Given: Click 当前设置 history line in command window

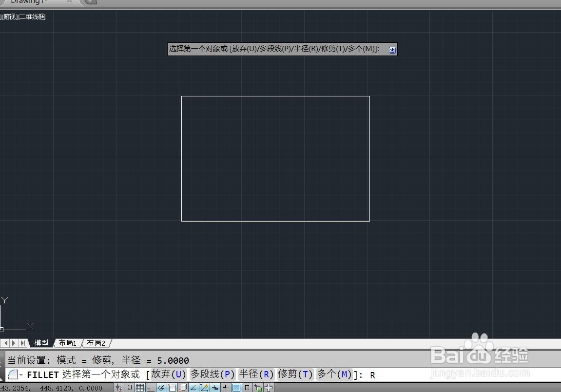Looking at the screenshot, I should 98,360.
